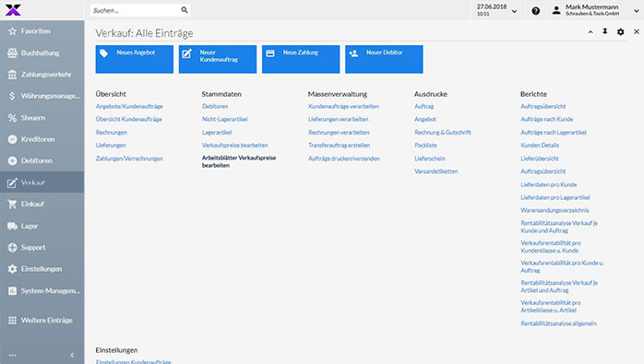Image resolution: width=644 pixels, height=364 pixels.
Task: Open Aufträge drucken/versenden link
Action: (344, 159)
